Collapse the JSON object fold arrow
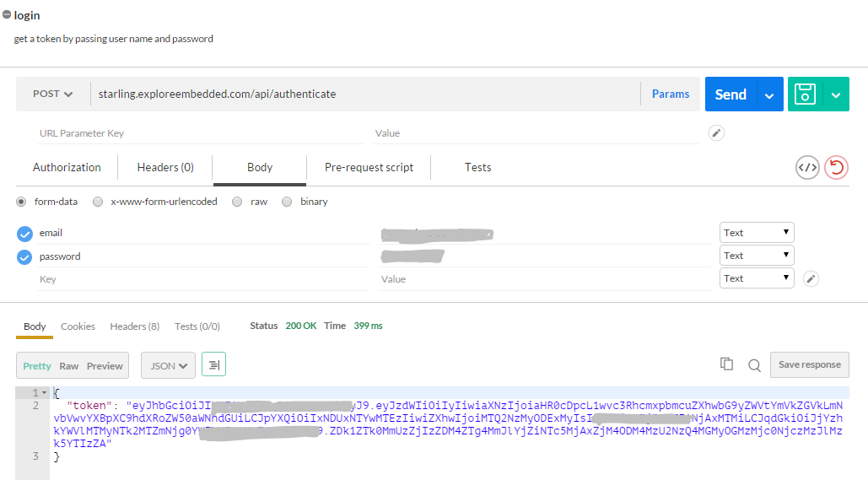The width and height of the screenshot is (868, 480). 44,393
